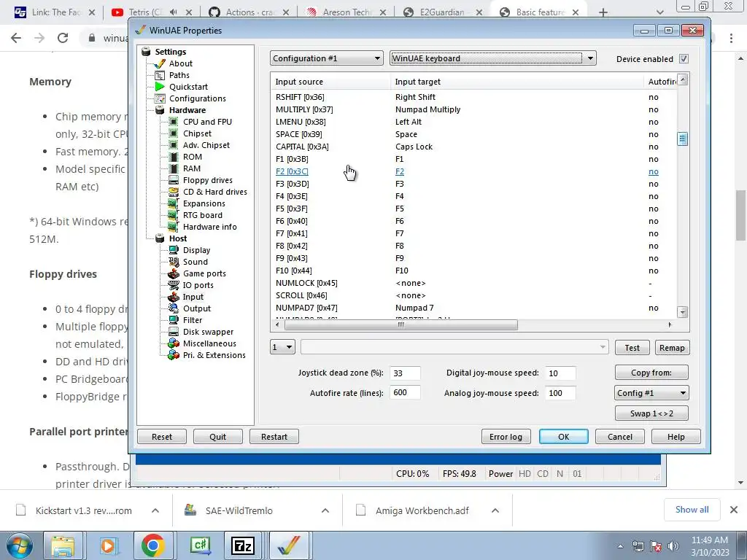
Task: Open Floppy drives icon
Action: point(174,180)
